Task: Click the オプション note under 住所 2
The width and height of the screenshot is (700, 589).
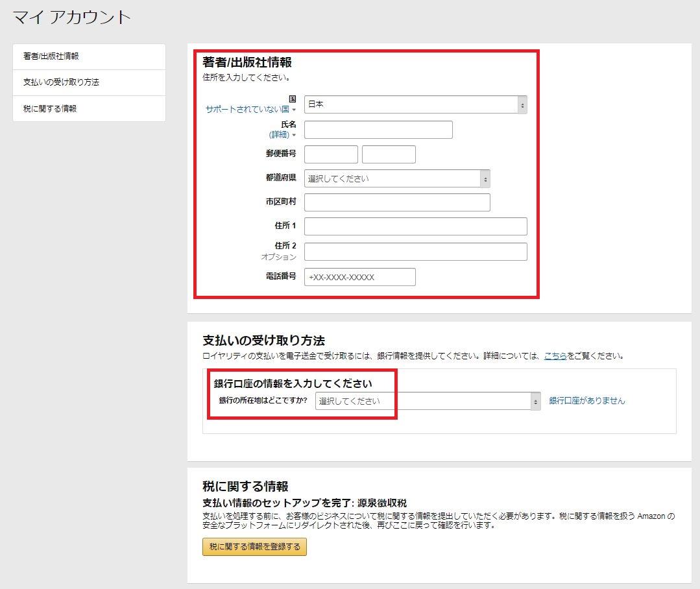Action: tap(278, 257)
